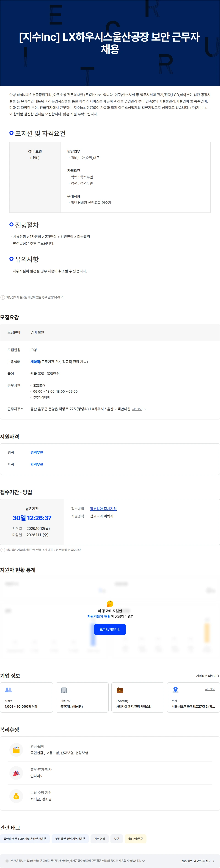Screen dimensions: 220x868
Task: Click the employees icon in the 사원수 card
Action: [8, 690]
